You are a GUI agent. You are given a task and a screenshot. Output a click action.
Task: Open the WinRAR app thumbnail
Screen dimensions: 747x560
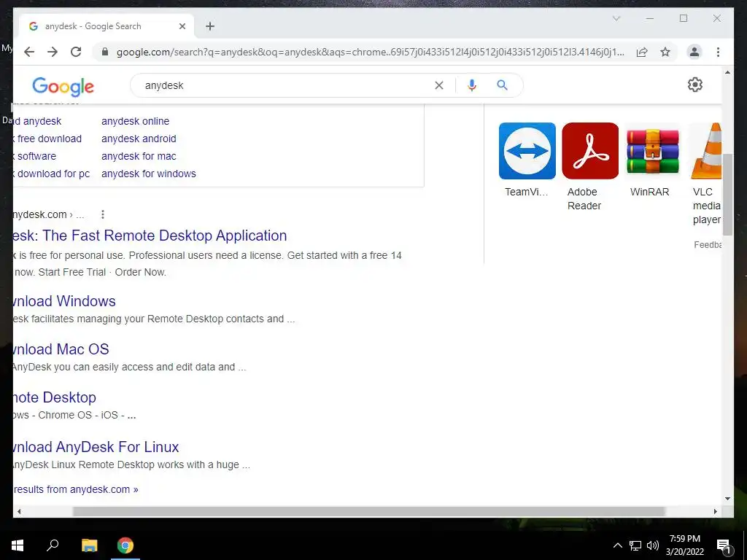point(653,150)
